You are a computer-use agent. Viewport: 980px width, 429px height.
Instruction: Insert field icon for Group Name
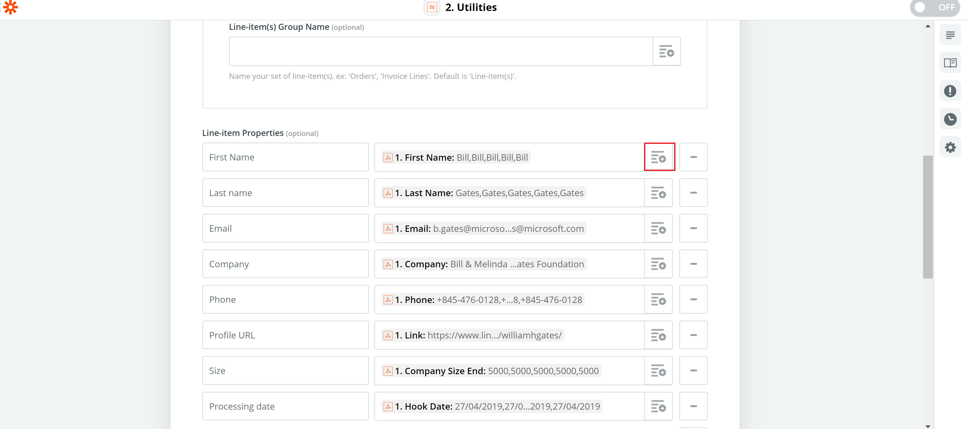667,51
